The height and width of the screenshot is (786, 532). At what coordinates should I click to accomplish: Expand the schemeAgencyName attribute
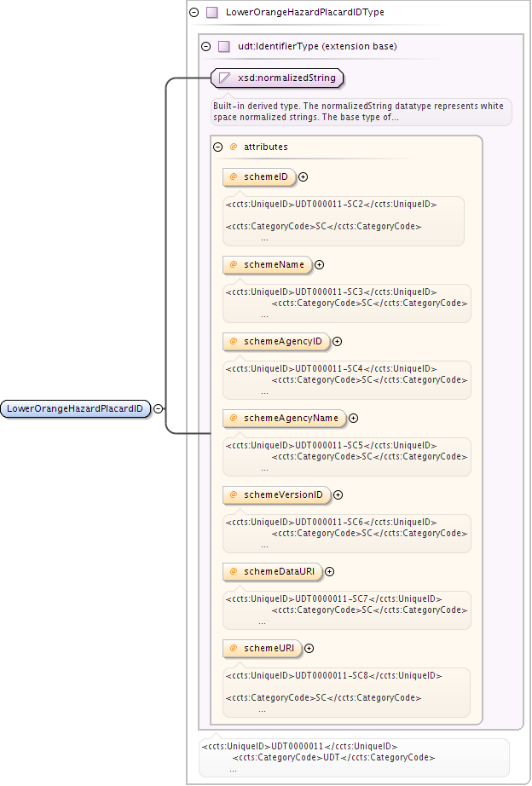[x=354, y=418]
